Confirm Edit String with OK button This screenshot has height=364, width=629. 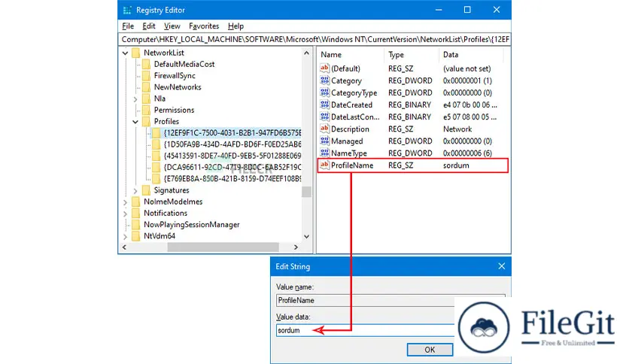(430, 350)
